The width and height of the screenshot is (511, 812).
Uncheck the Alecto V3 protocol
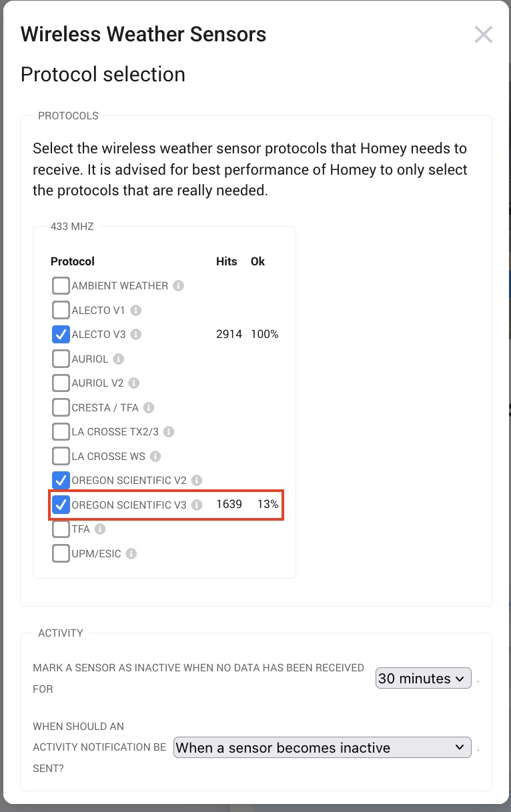[61, 335]
